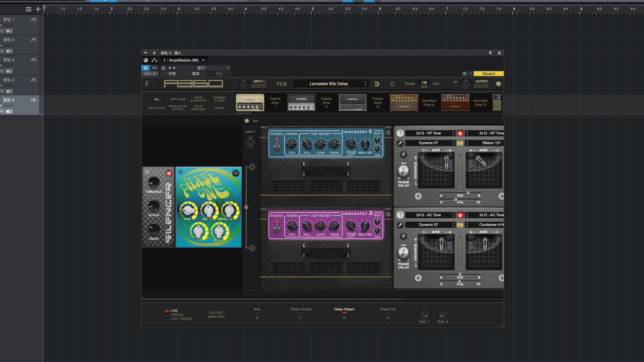Viewport: 644px width, 362px height.
Task: Open the Amplifikation 360 insert dropdown
Action: tap(184, 60)
